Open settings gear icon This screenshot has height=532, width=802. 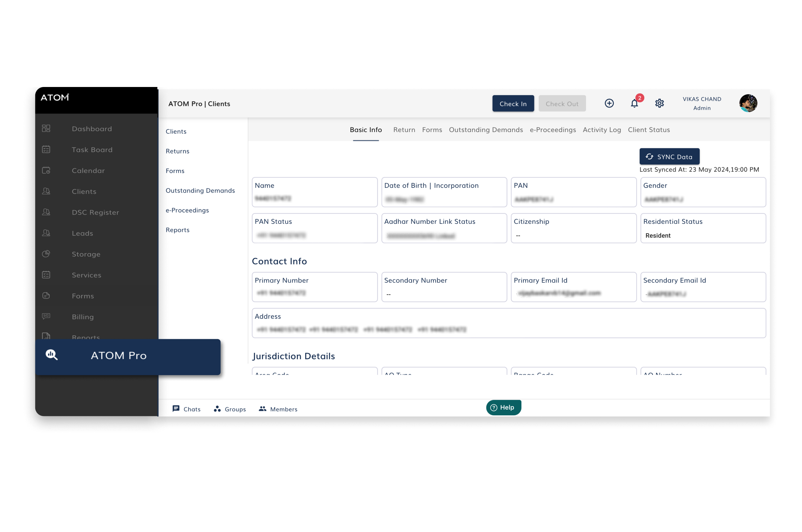pos(660,103)
